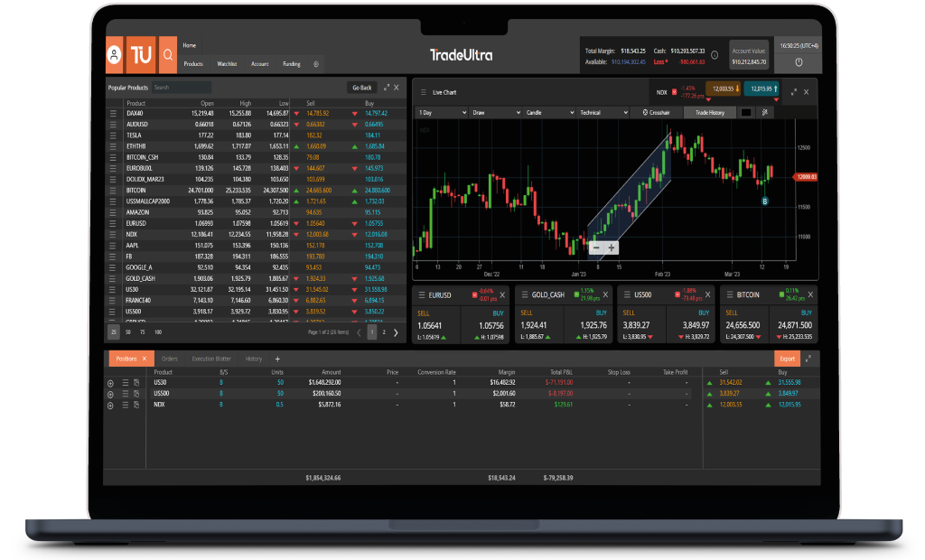Screen dimensions: 925x560
Task: Open the NDX row menu in Popular Products
Action: (x=113, y=235)
